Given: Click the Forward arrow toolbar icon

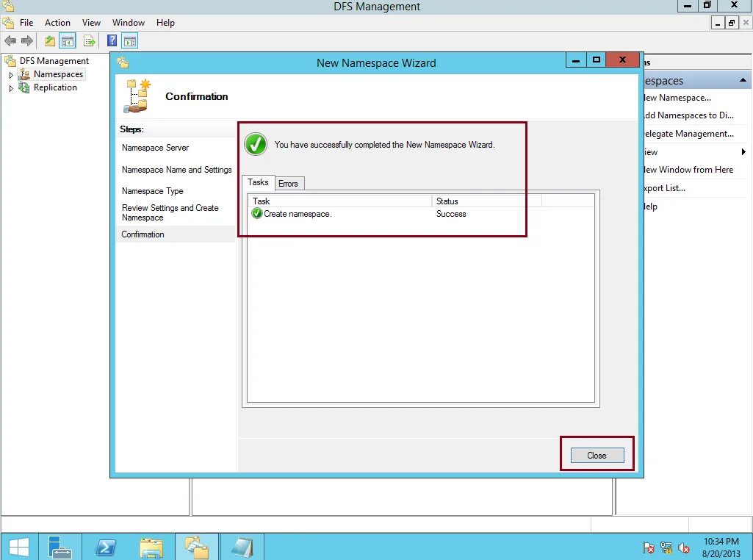Looking at the screenshot, I should coord(27,41).
